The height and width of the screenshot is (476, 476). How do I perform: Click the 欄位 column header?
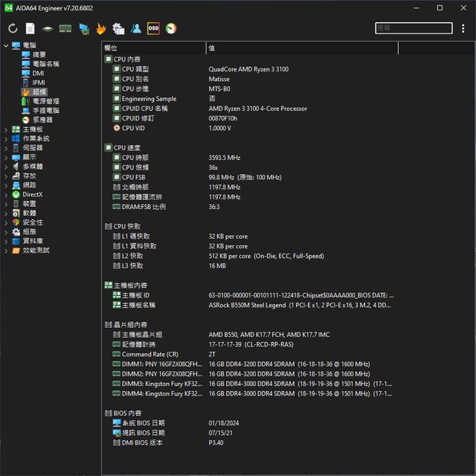[x=152, y=48]
